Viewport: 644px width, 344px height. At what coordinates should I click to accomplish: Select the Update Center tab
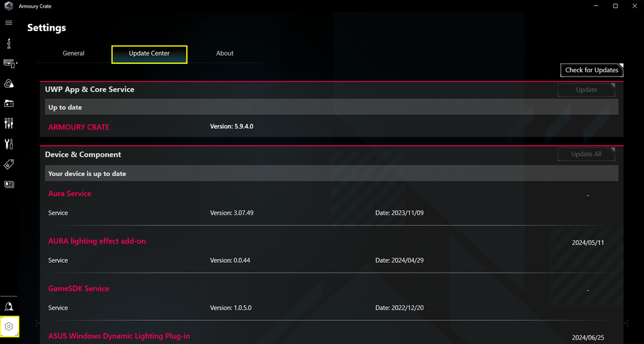point(149,54)
